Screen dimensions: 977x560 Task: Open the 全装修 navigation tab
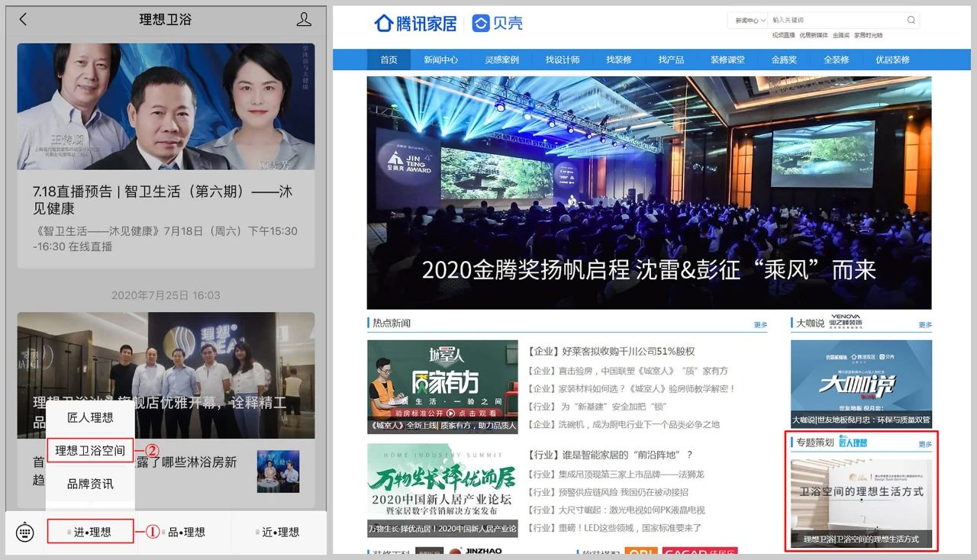click(836, 60)
